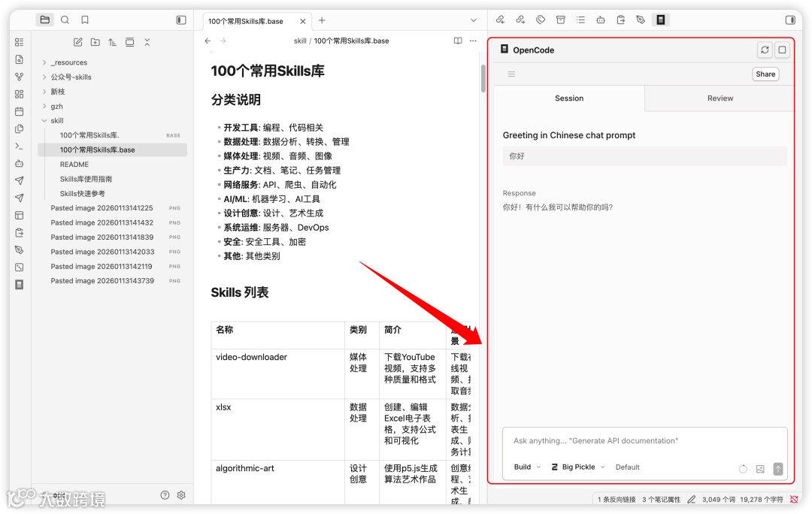The height and width of the screenshot is (514, 812).
Task: Close the 100个常用Skills库.base tab
Action: [303, 21]
